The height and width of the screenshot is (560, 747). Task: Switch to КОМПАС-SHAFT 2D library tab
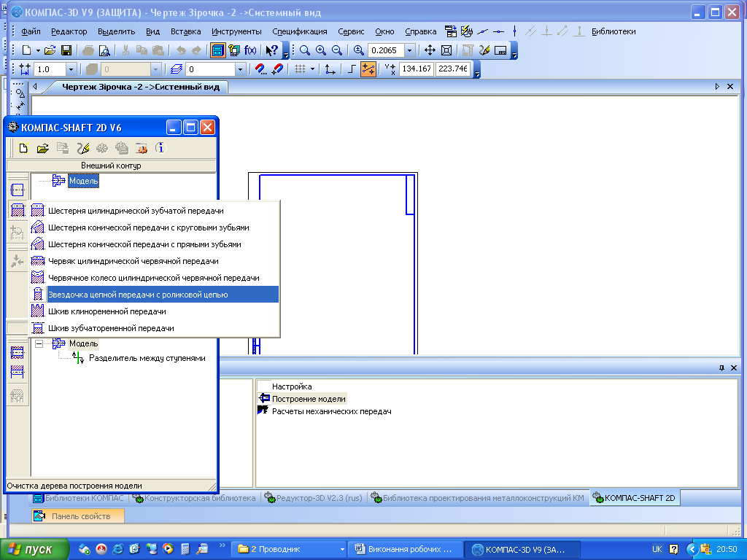[x=634, y=498]
